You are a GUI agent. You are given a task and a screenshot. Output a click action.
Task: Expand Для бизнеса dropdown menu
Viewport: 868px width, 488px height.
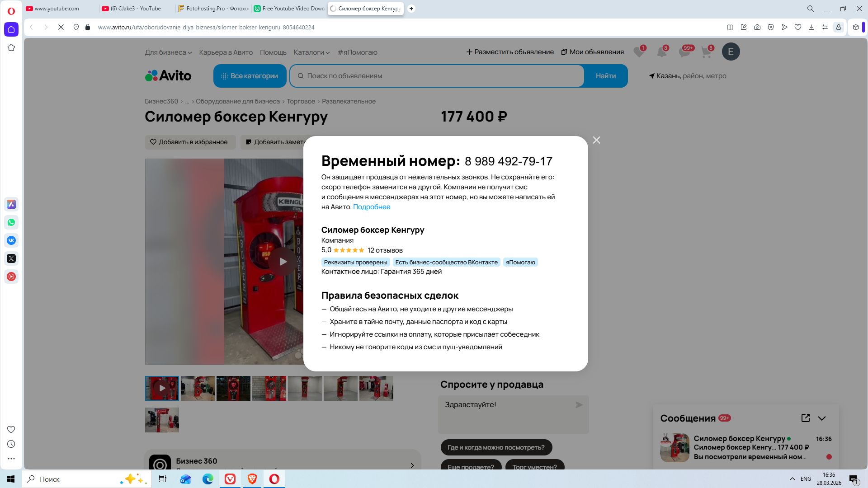tap(168, 52)
